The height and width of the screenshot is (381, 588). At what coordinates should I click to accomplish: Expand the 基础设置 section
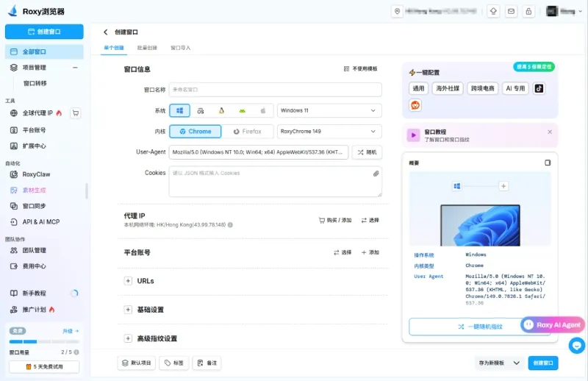coord(128,310)
